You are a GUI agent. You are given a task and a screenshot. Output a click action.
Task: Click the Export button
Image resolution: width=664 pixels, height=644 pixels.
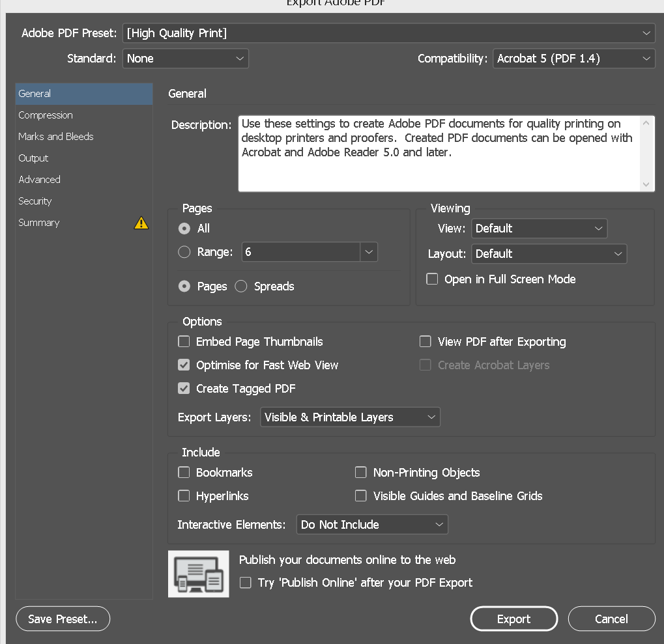(513, 619)
